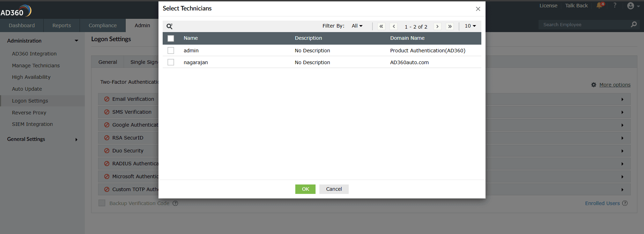Go to last page of technicians list

tap(450, 26)
